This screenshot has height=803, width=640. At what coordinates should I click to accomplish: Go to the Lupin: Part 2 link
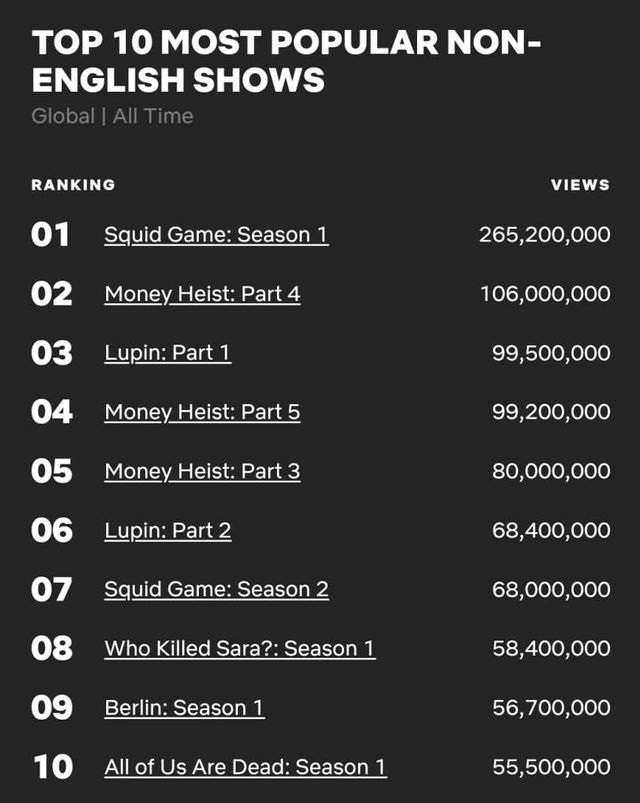[x=168, y=530]
